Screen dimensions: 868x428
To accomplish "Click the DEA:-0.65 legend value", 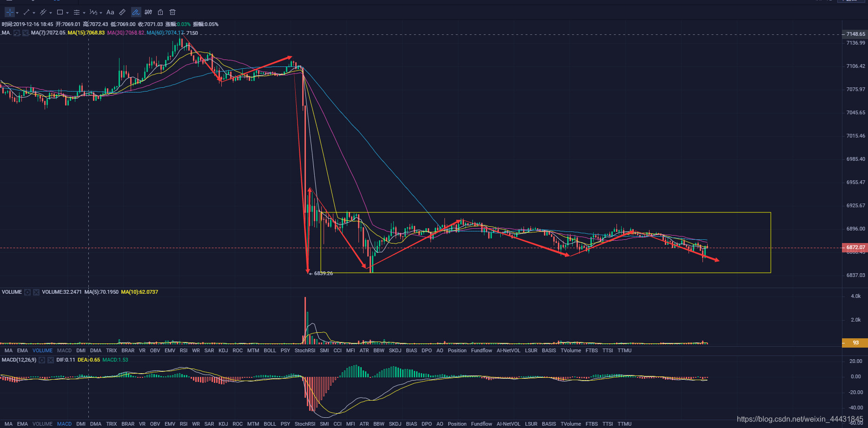I will tap(89, 360).
